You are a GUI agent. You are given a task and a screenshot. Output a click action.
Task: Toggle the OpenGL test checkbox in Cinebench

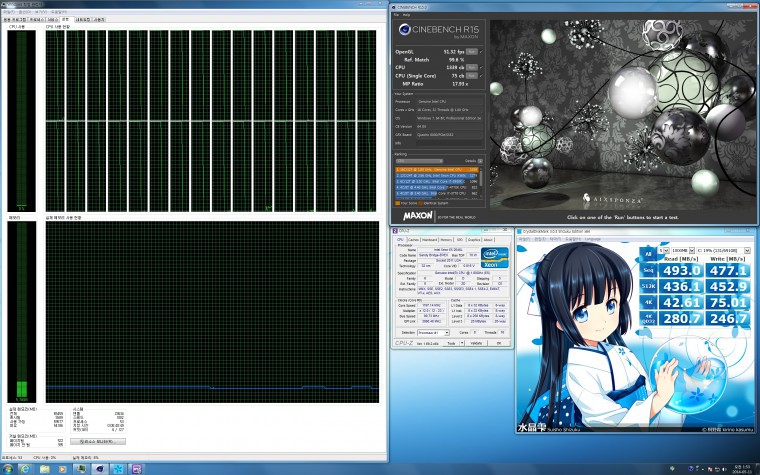pyautogui.click(x=481, y=51)
